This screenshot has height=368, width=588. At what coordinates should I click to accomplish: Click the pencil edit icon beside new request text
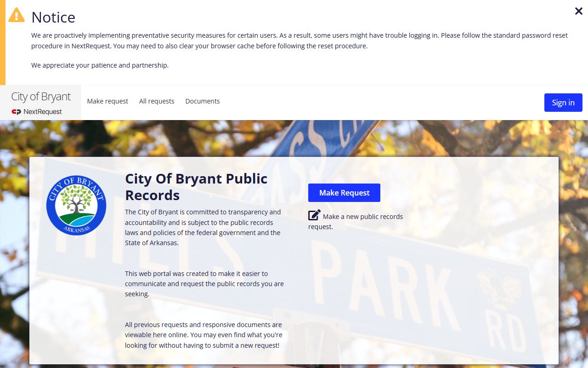314,215
